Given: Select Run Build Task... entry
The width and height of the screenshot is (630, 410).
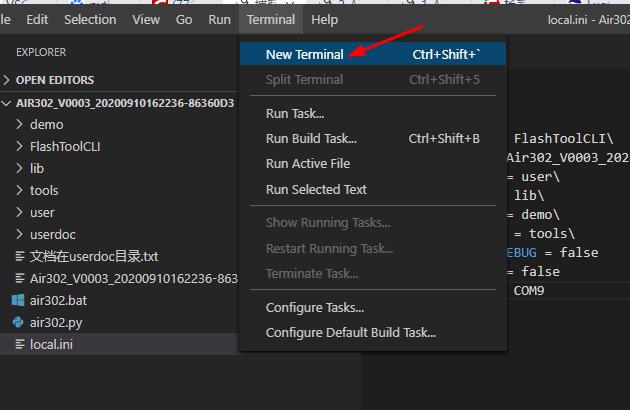Looking at the screenshot, I should pos(373,139).
